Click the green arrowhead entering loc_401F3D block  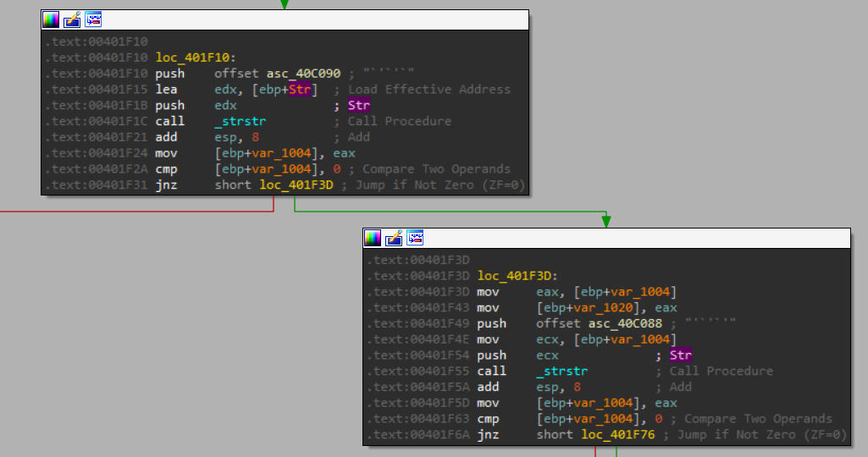click(x=606, y=221)
